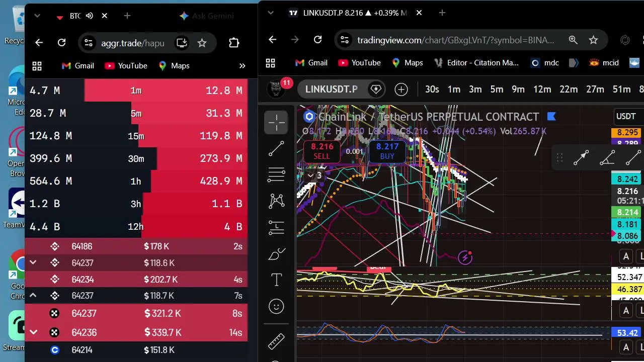The height and width of the screenshot is (362, 644).
Task: Open the apps grid in aggr.trade bookmarks bar
Action: 37,66
